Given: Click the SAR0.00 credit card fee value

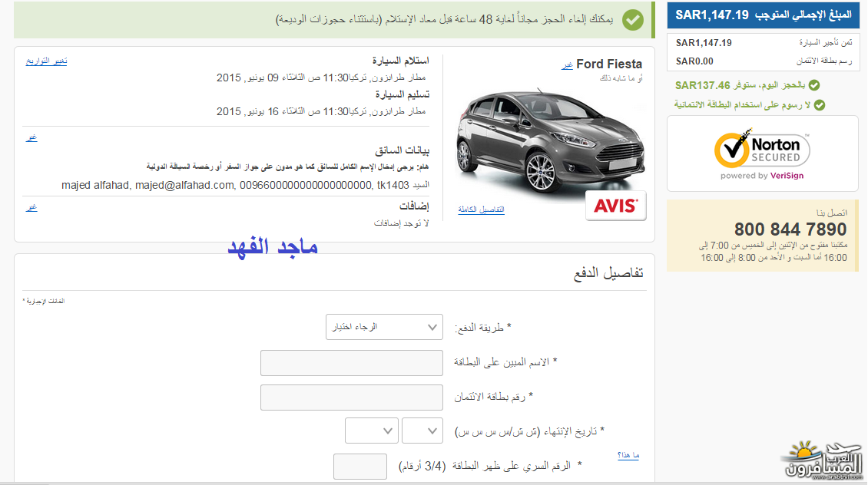Looking at the screenshot, I should 694,61.
